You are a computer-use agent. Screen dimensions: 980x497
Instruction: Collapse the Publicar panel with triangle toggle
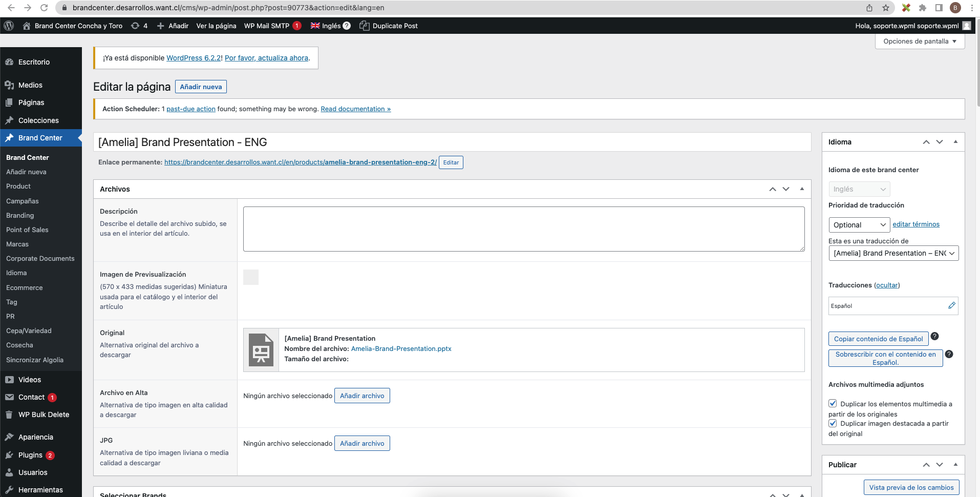point(955,465)
